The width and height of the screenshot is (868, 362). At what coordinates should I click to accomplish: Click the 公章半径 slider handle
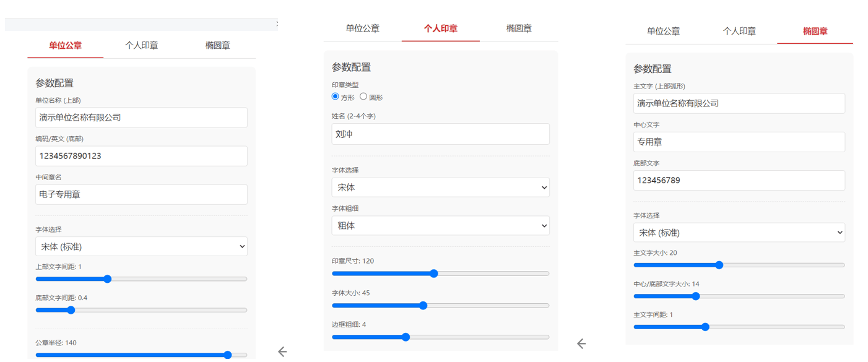pos(229,355)
